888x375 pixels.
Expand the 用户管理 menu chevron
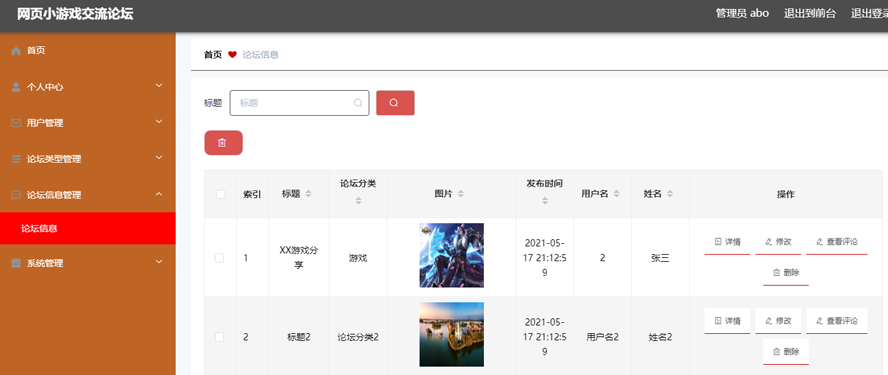point(159,121)
